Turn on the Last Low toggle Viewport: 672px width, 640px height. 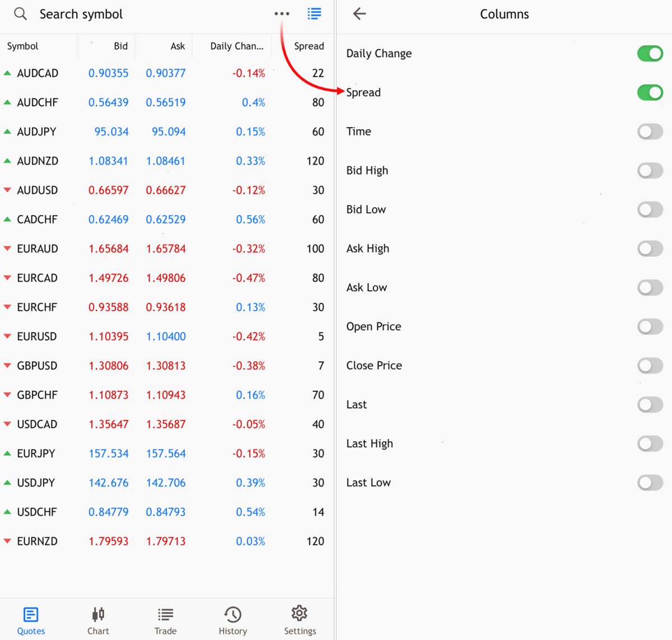point(650,483)
